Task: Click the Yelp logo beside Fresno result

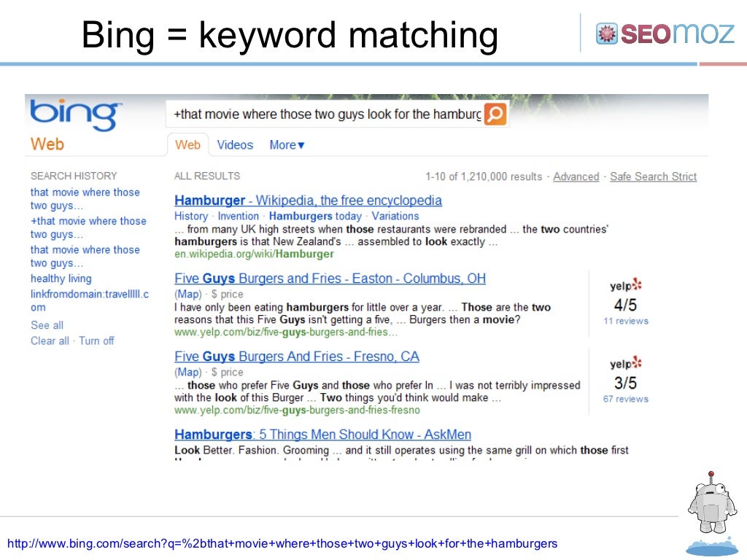Action: coord(626,362)
